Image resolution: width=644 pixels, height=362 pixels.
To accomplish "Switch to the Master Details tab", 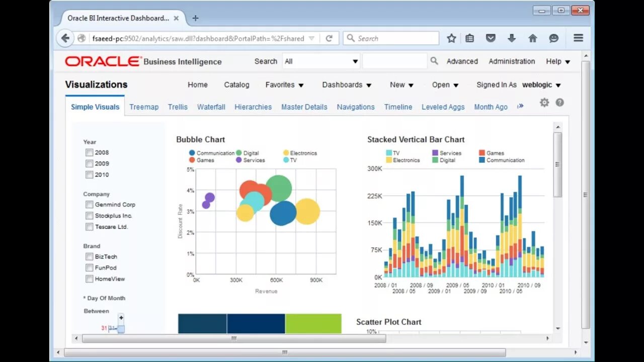I will tap(304, 107).
